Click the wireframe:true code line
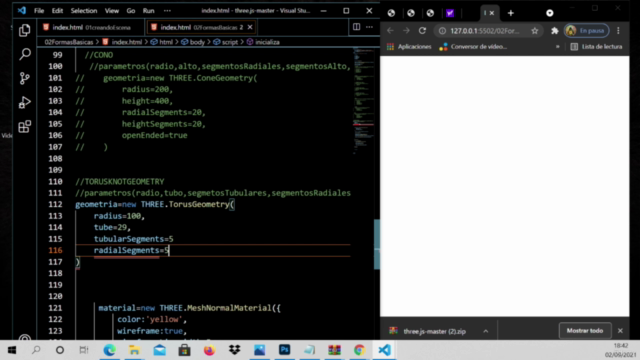 click(152, 331)
